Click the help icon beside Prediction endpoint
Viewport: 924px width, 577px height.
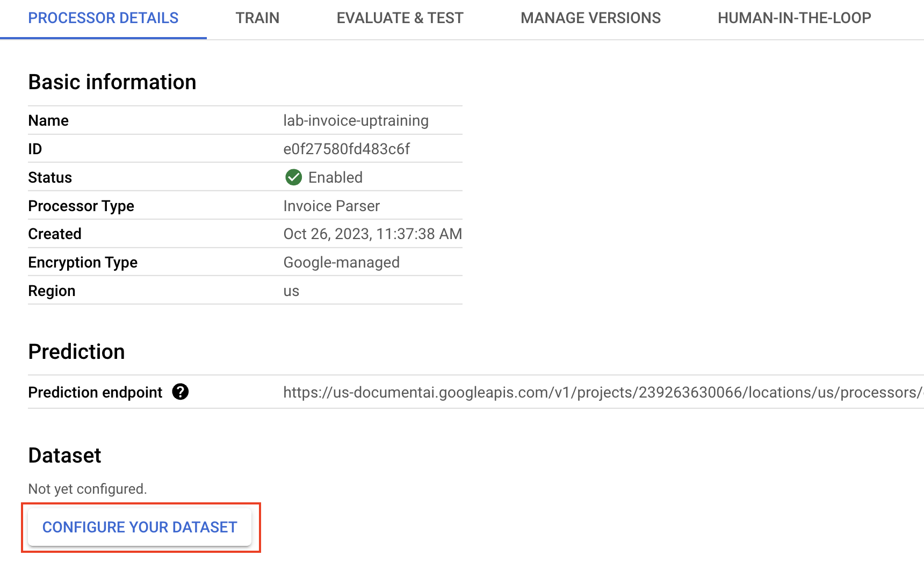pos(181,392)
